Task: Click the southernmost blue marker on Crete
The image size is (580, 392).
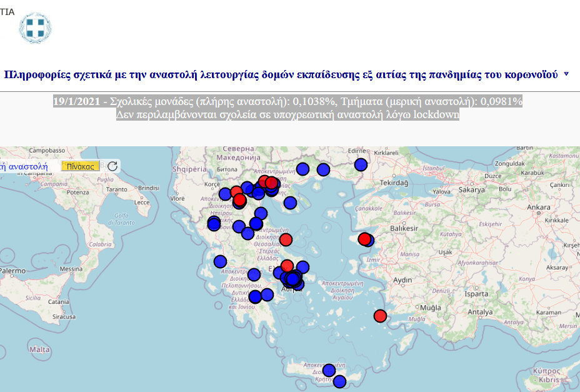Action: [x=339, y=381]
